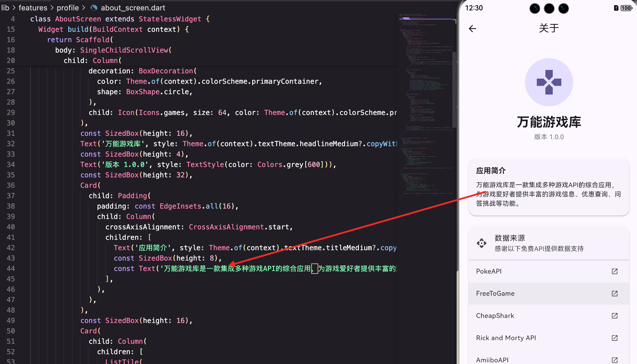
Task: Select about_screen.dart in breadcrumb
Action: coord(133,8)
